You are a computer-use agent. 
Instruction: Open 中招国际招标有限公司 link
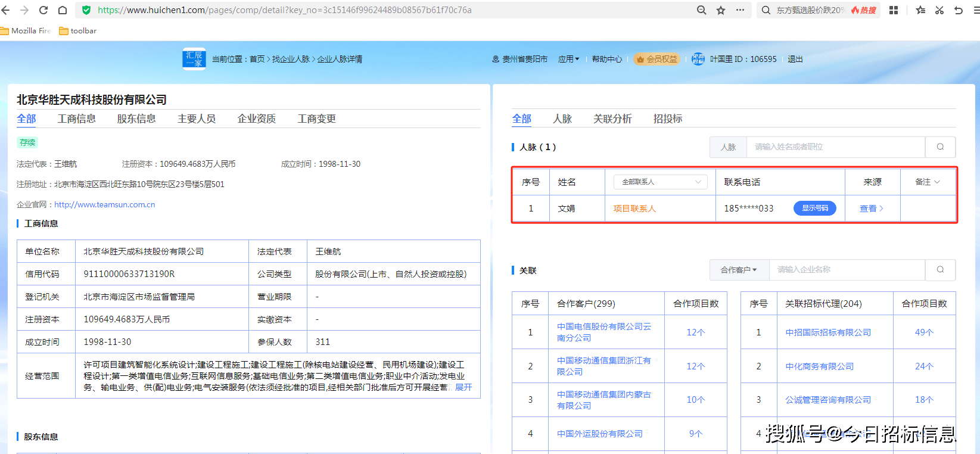[x=828, y=332]
